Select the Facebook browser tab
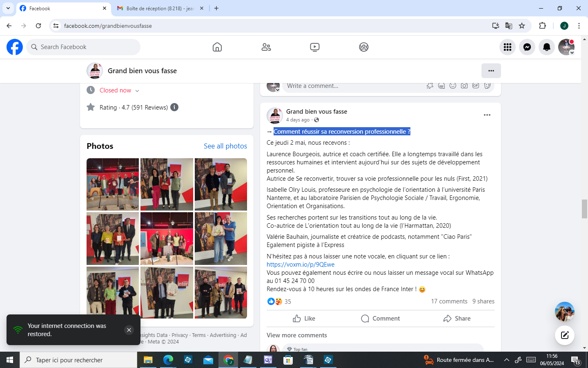 coord(64,8)
